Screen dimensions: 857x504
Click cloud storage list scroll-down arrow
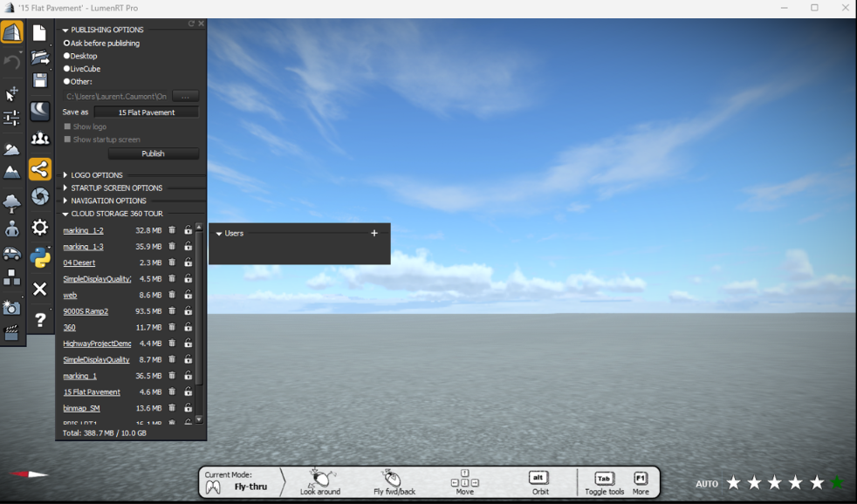tap(199, 419)
